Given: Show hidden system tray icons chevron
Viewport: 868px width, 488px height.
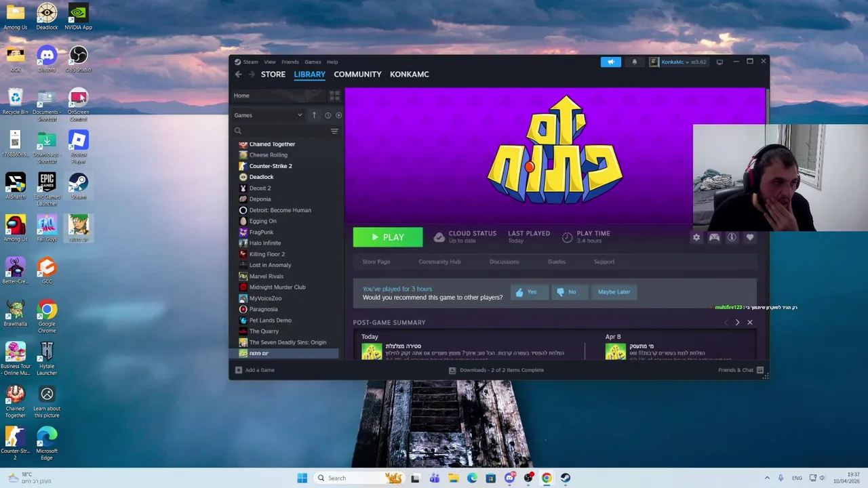Looking at the screenshot, I should (767, 478).
